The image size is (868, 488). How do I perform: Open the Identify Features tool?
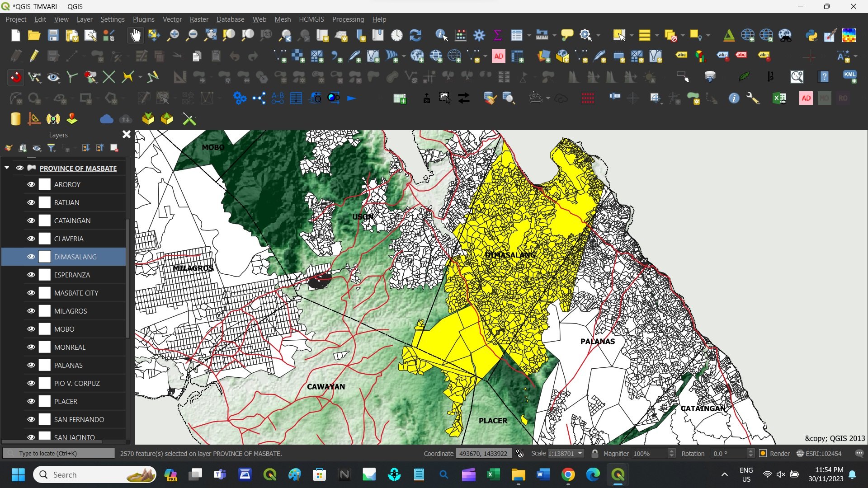pyautogui.click(x=441, y=35)
